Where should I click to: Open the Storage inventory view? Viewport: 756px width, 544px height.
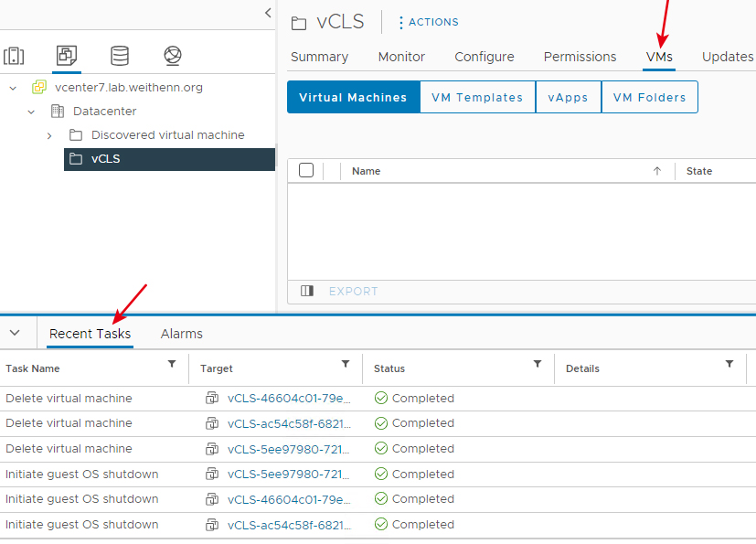pyautogui.click(x=120, y=56)
